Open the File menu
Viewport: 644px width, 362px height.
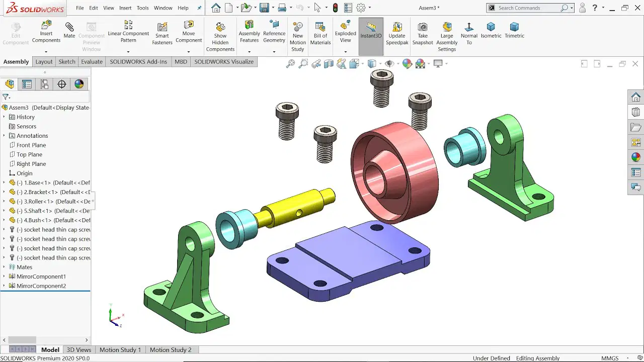point(80,8)
